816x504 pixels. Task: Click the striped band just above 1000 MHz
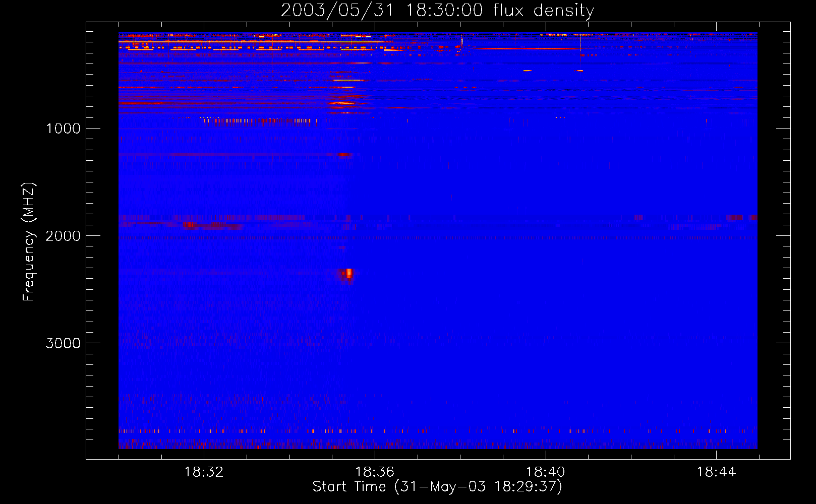(257, 120)
